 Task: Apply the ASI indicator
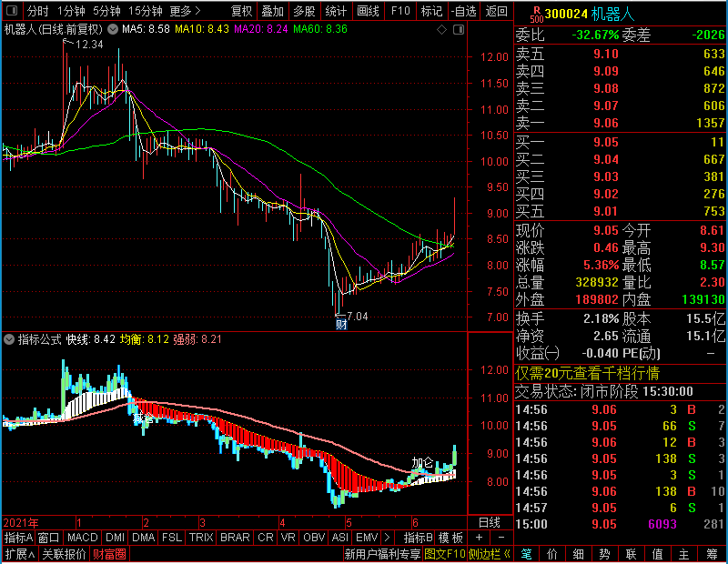pyautogui.click(x=339, y=538)
